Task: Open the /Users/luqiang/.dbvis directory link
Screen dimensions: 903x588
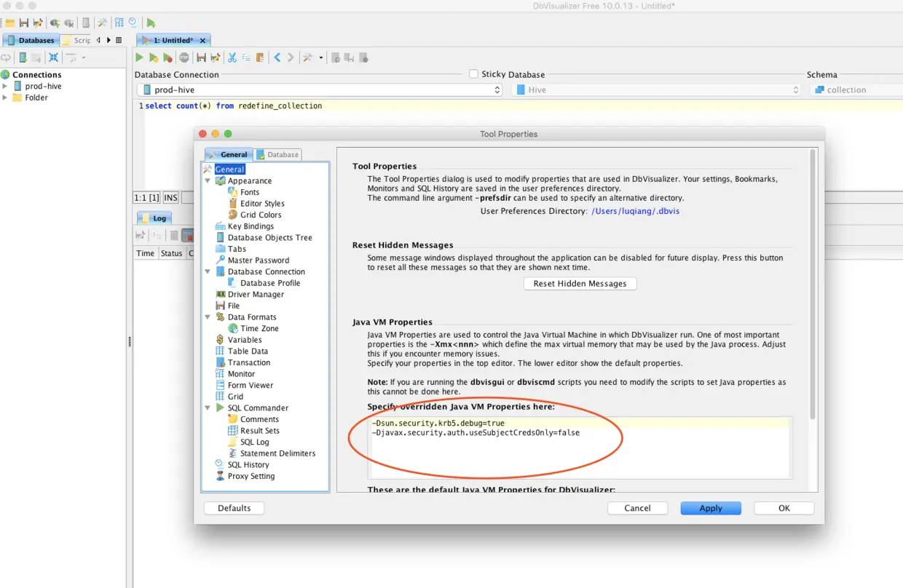Action: (x=635, y=211)
